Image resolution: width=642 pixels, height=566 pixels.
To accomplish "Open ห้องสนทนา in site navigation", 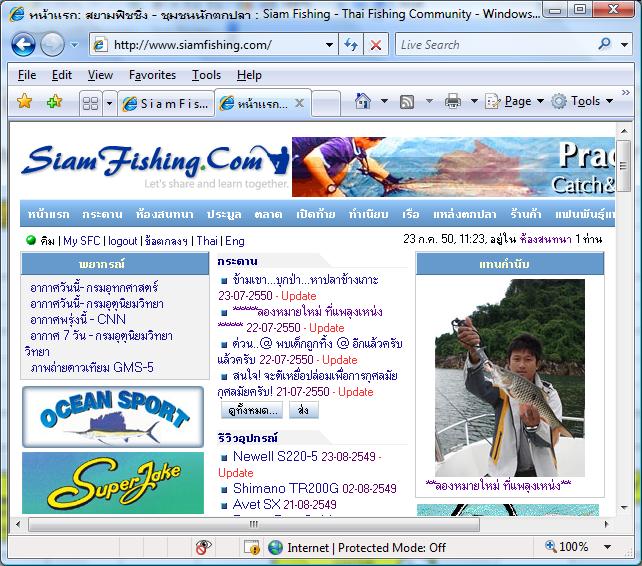I will [164, 214].
